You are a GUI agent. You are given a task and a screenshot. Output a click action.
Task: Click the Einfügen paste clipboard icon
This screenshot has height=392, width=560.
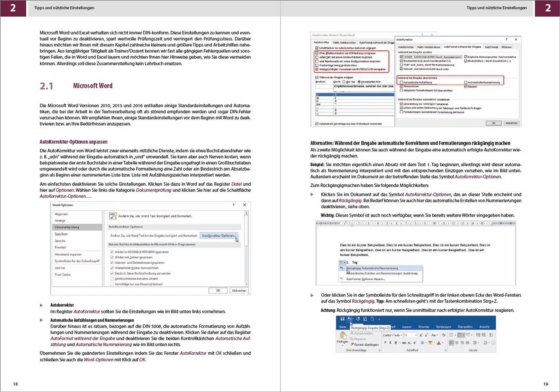[x=343, y=336]
